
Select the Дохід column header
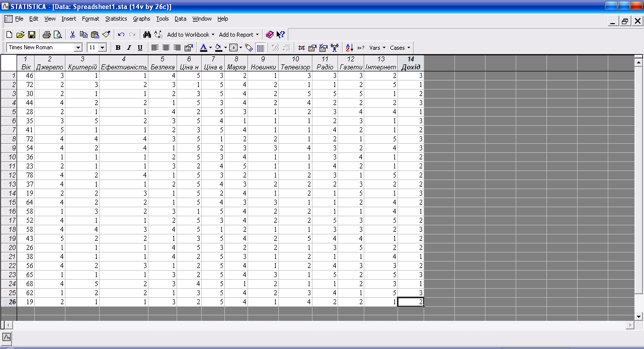click(x=411, y=63)
